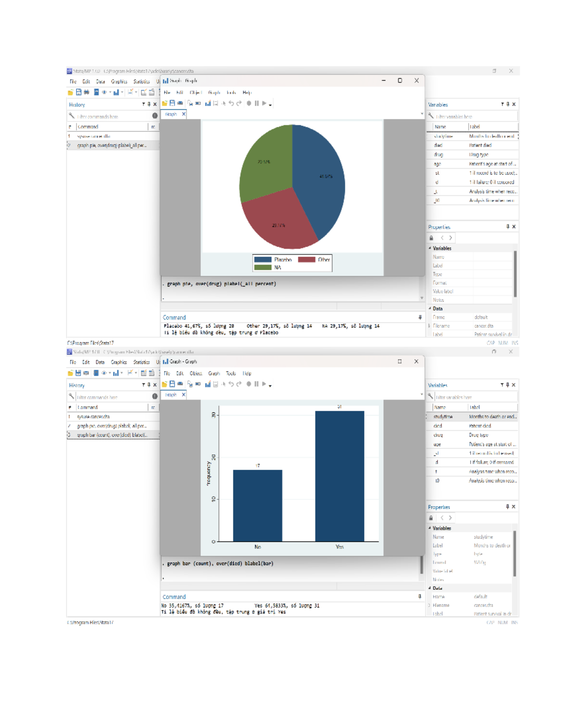Open Statistics menu in main Stata window with bar chart

coord(141,362)
